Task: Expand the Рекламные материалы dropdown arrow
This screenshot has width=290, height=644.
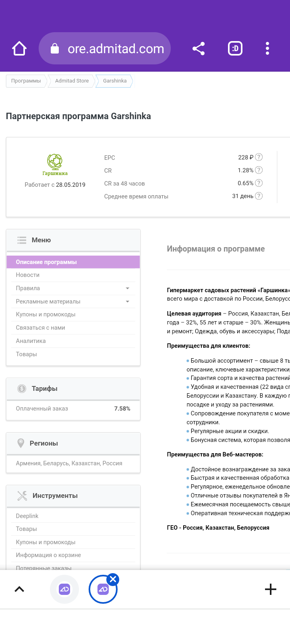Action: pyautogui.click(x=128, y=301)
